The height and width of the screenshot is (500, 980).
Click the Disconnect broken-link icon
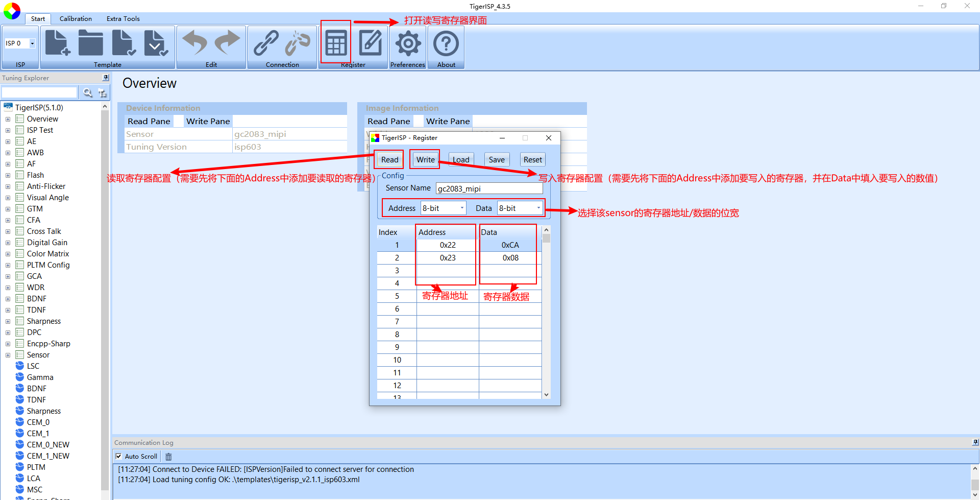(298, 43)
